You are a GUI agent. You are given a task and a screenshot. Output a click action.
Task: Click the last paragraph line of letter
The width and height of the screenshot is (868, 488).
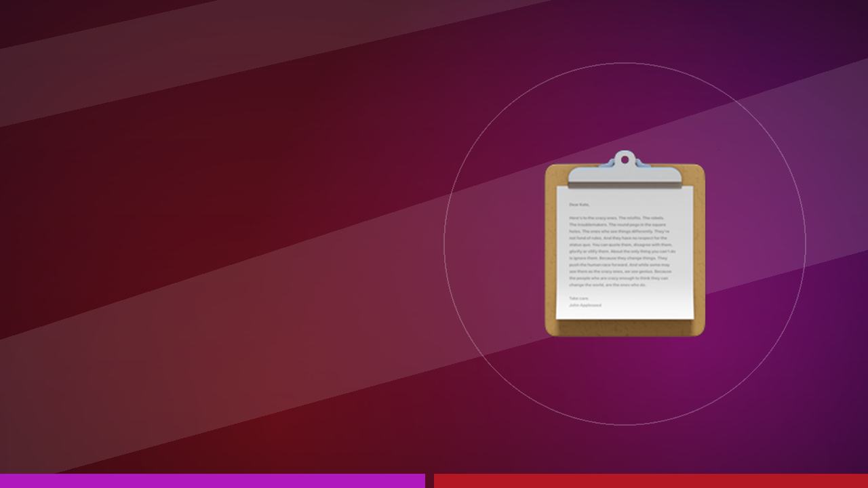(608, 285)
